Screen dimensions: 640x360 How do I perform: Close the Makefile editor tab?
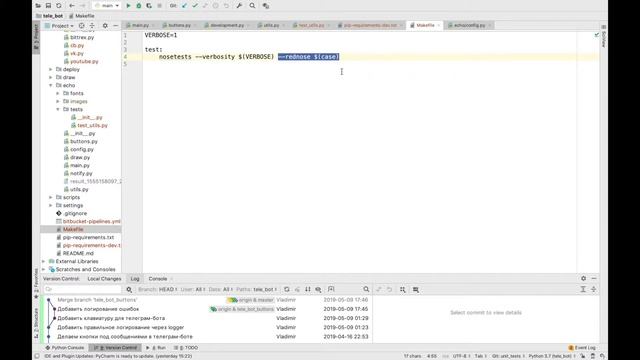tap(439, 25)
